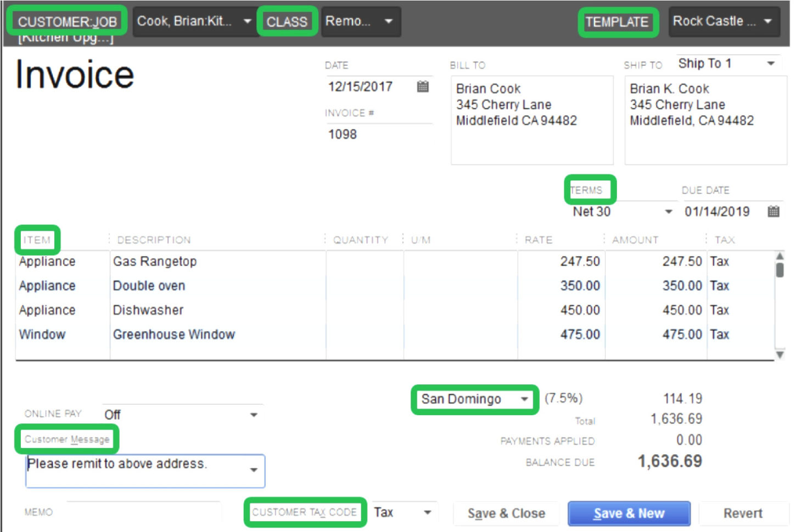Click the 450.00 rate cell
This screenshot has height=532, width=796.
[x=561, y=310]
